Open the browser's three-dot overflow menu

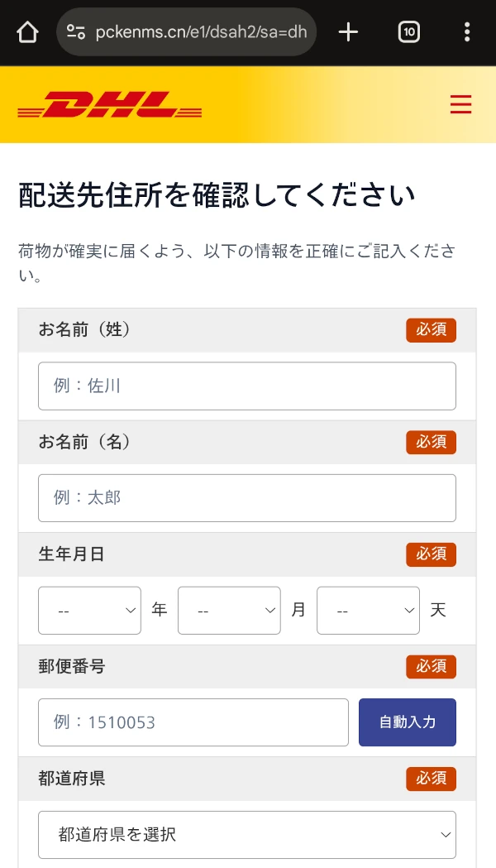pyautogui.click(x=467, y=32)
